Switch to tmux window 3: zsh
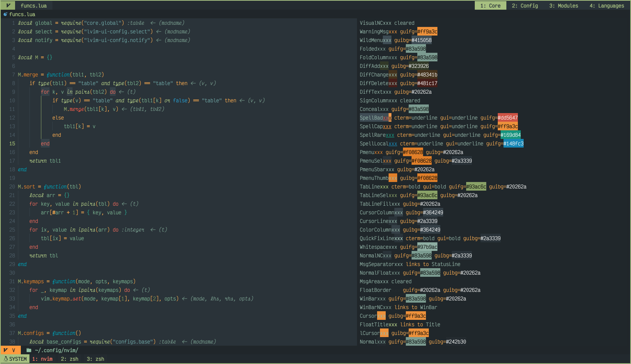631x364 pixels. tap(96, 359)
